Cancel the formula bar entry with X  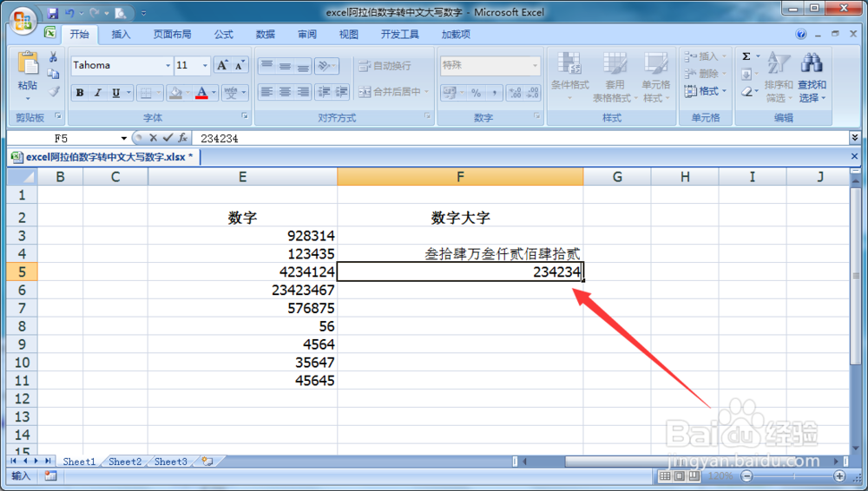pyautogui.click(x=154, y=138)
